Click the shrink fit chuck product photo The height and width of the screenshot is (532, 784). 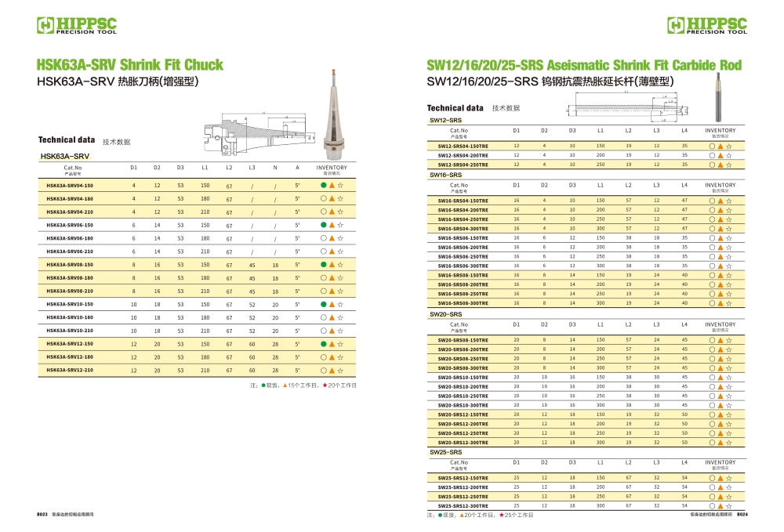(334, 114)
